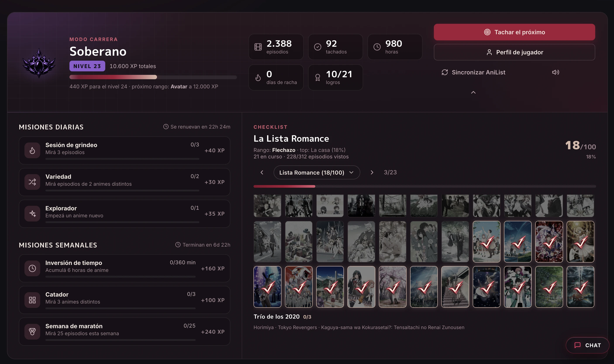Click the Avatar next rank text
The height and width of the screenshot is (364, 614).
point(179,86)
